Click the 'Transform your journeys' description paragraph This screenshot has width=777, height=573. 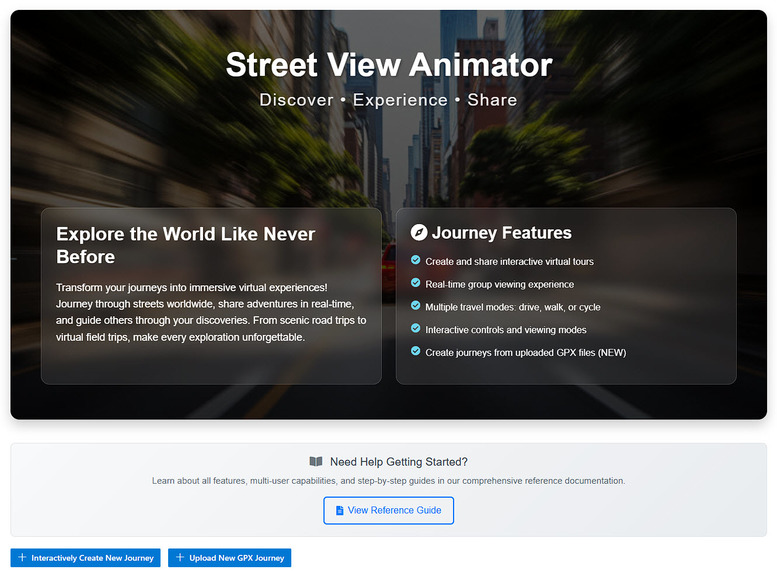211,312
